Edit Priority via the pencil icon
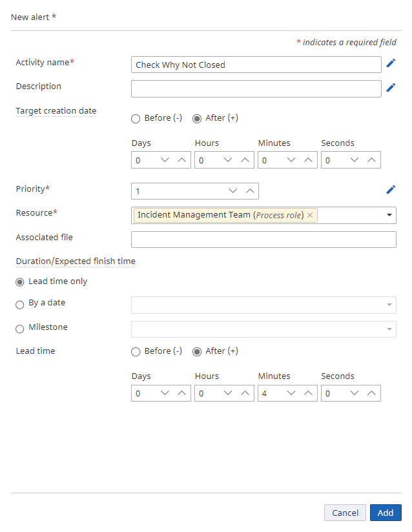Screen dimensions: 412x532 coord(391,189)
